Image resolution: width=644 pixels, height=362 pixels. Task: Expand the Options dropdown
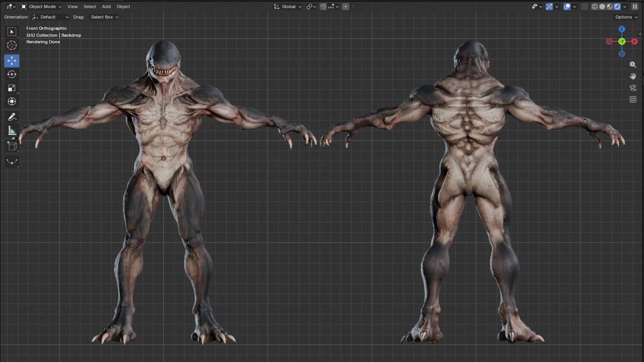(626, 17)
